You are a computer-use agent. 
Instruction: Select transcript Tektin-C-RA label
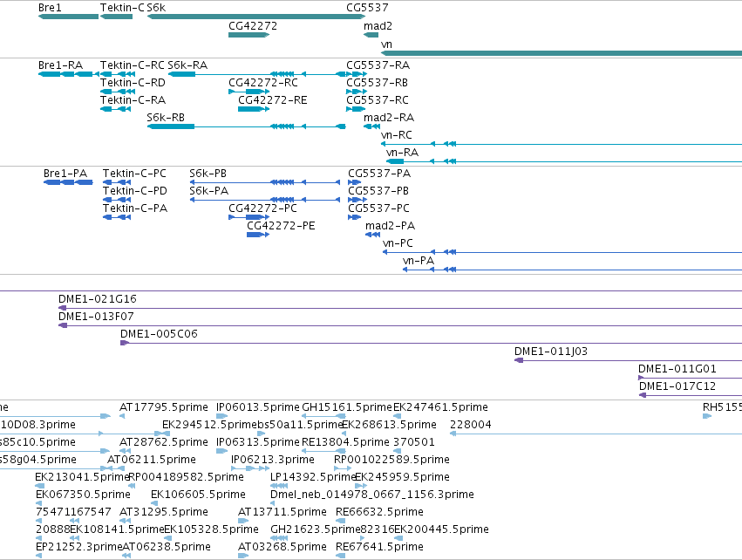(x=133, y=100)
